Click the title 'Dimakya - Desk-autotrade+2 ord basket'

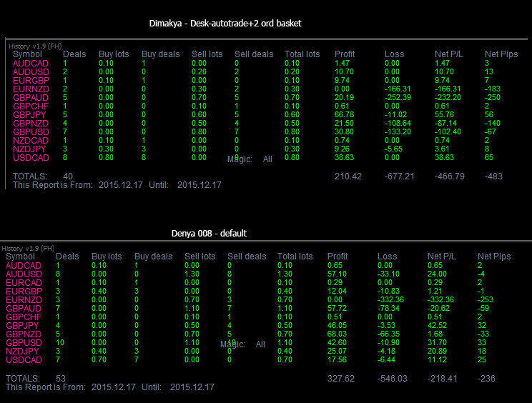pos(225,24)
